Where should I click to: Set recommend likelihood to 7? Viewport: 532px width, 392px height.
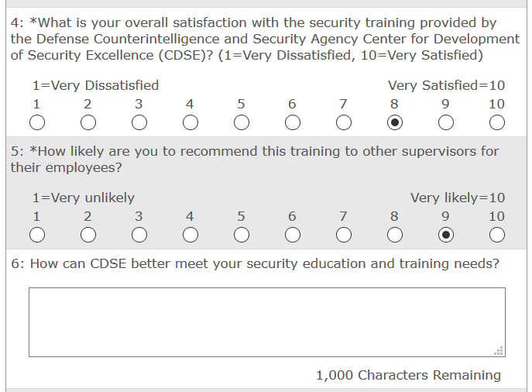coord(343,235)
